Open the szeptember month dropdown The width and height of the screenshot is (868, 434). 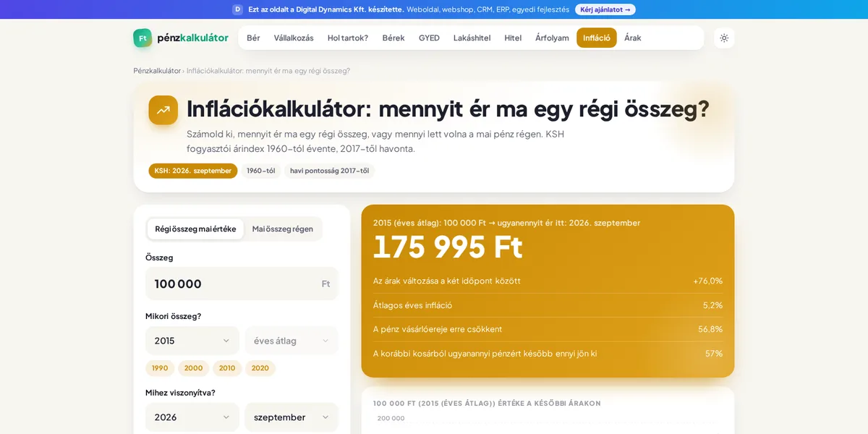click(x=292, y=417)
